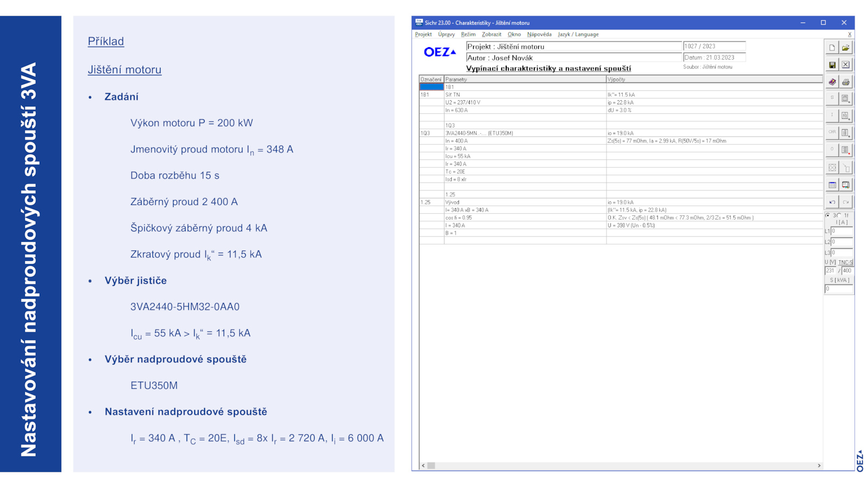This screenshot has height=488, width=868.
Task: Click the 'Datum : 21.03.2023' field
Action: point(714,57)
